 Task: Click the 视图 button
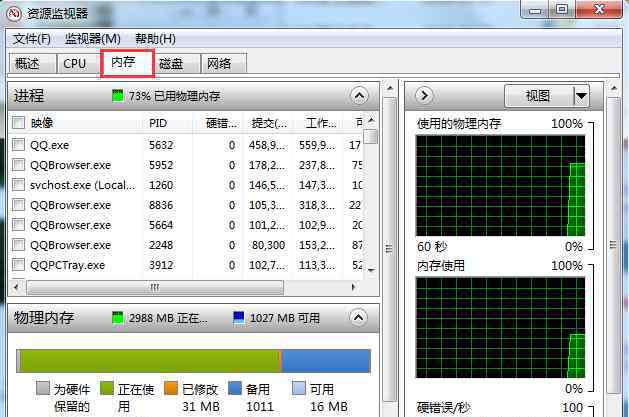coord(539,96)
